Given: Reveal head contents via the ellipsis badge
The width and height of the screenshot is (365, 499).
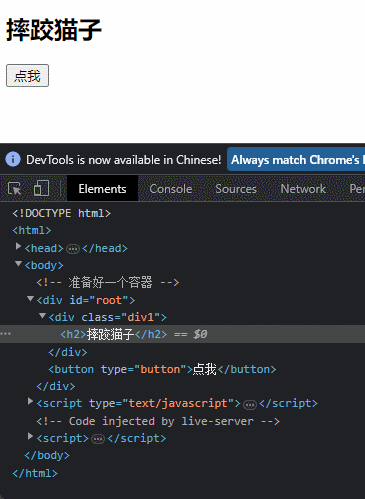Looking at the screenshot, I should tap(73, 249).
